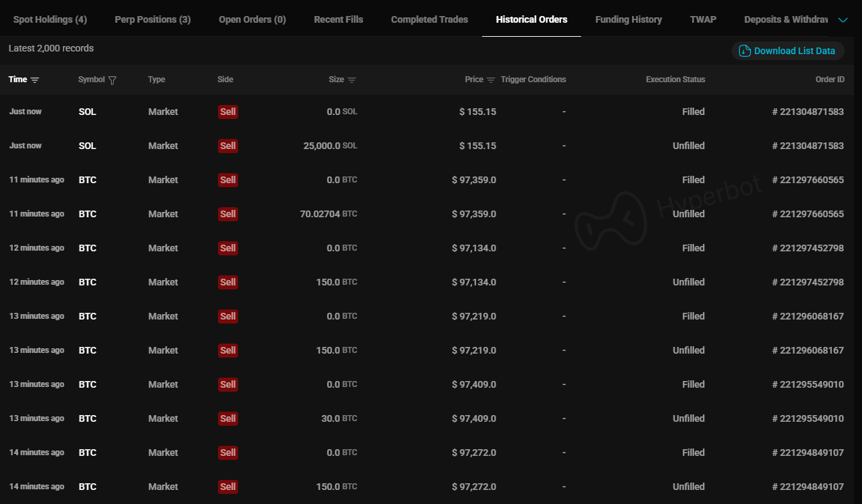Click the Time column sort icon
The height and width of the screenshot is (504, 862).
point(35,80)
